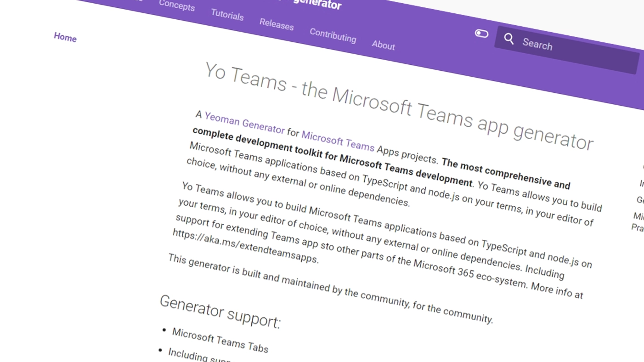
Task: Open the Concepts menu
Action: 177,6
